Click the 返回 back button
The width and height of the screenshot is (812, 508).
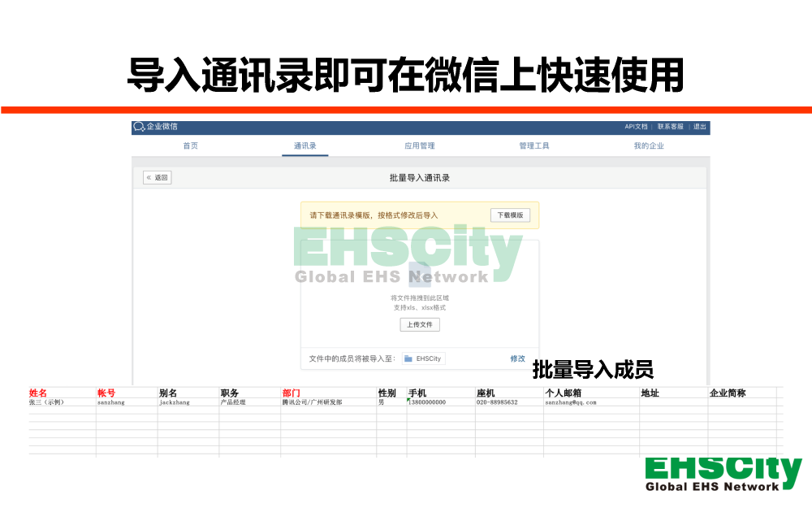158,177
